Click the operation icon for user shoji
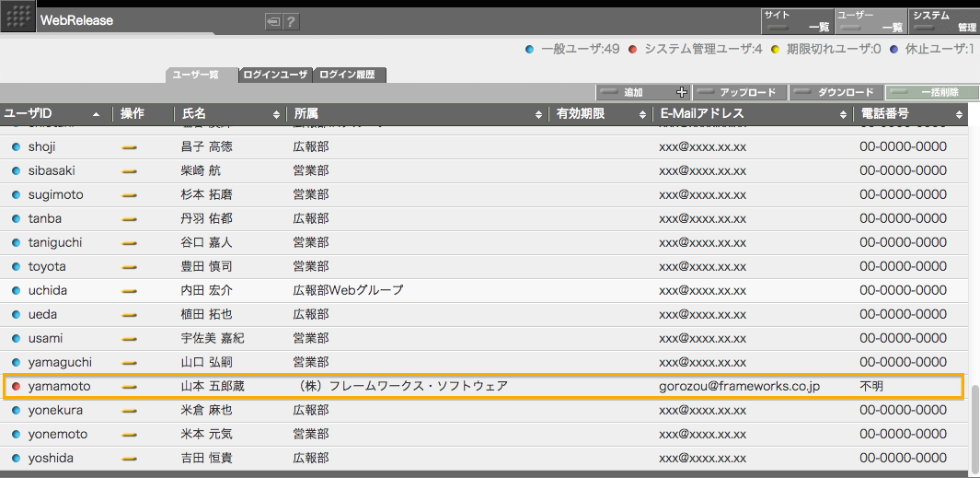The width and height of the screenshot is (980, 478). (x=130, y=147)
